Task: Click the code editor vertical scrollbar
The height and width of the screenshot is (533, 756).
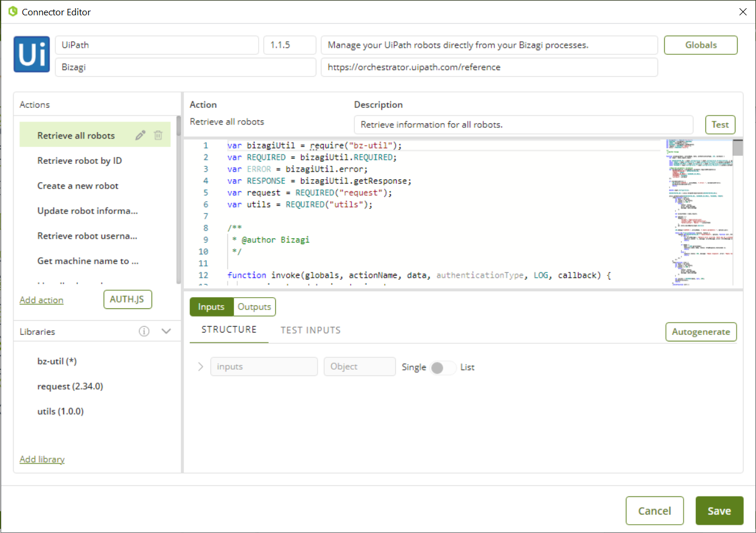Action: (x=738, y=147)
